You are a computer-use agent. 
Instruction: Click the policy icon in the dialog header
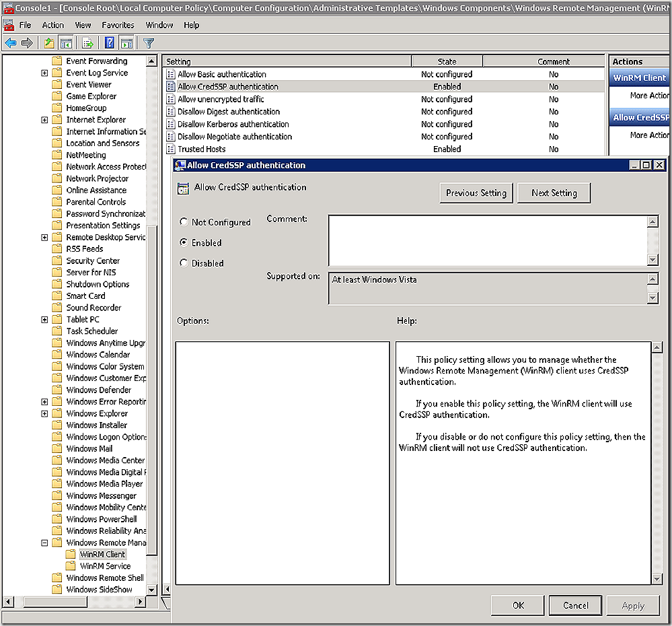183,188
